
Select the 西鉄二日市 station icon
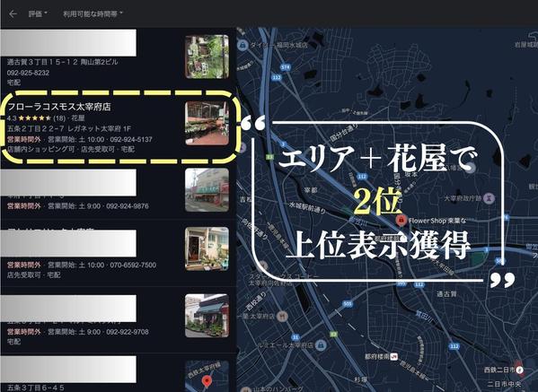(x=520, y=370)
